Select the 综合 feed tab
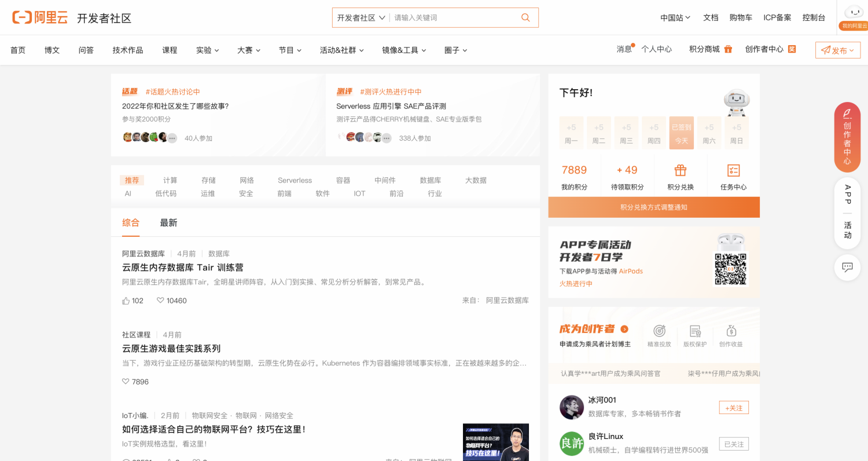868x461 pixels. [x=131, y=223]
